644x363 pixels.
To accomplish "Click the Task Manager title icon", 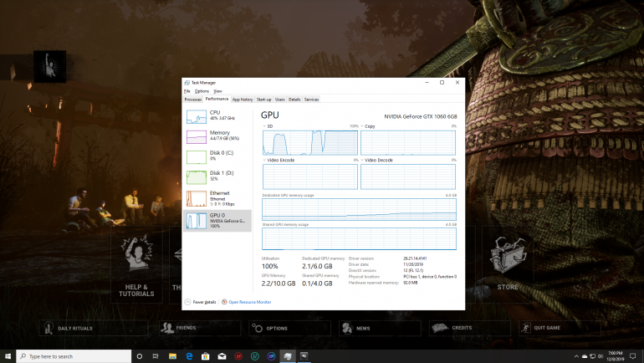I will click(x=187, y=83).
